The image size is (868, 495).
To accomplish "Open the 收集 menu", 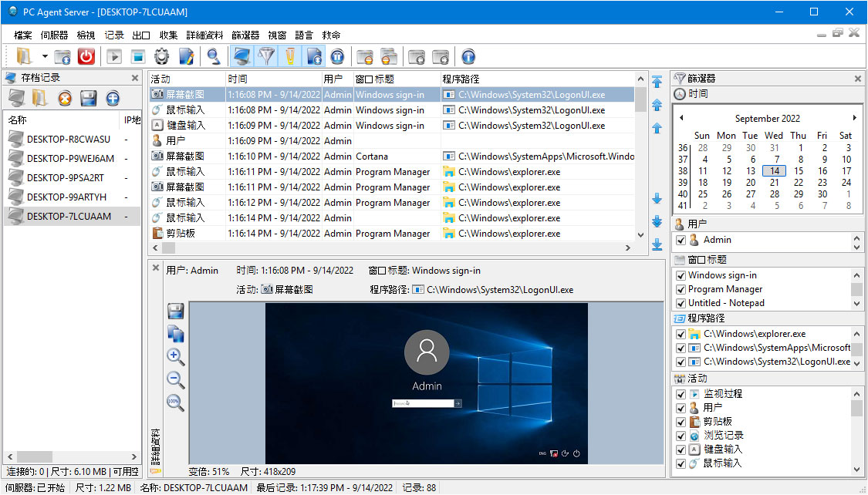I will point(168,35).
